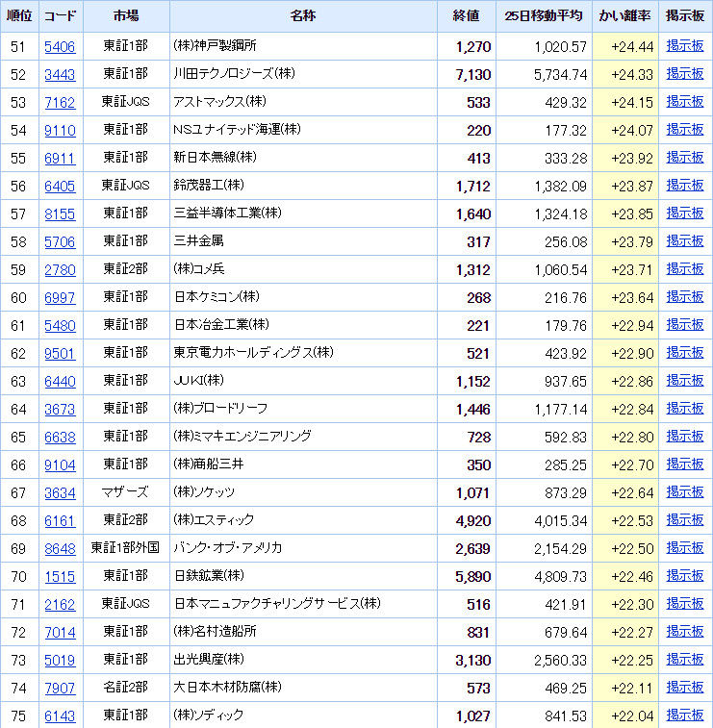Open 掲示板 link for 日本冶金工業 row
Image resolution: width=713 pixels, height=728 pixels.
coord(685,324)
